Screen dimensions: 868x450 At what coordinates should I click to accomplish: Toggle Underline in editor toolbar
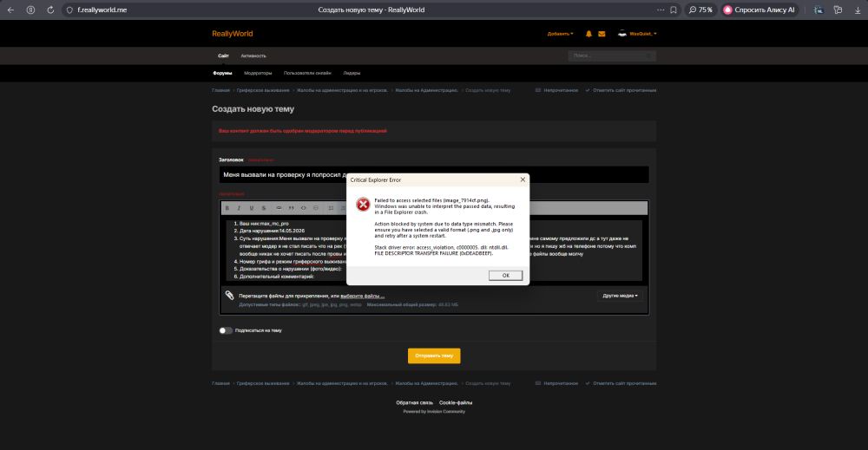(252, 208)
